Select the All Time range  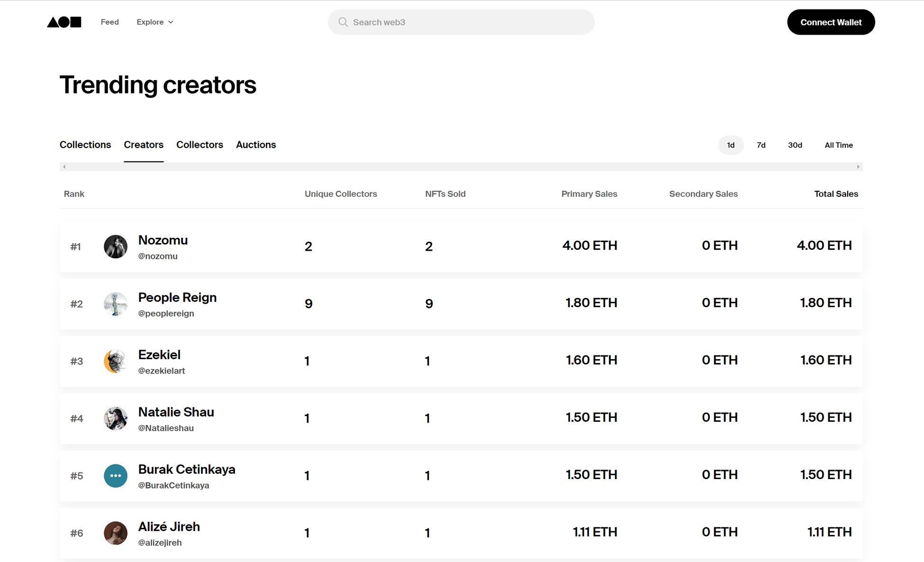point(838,145)
